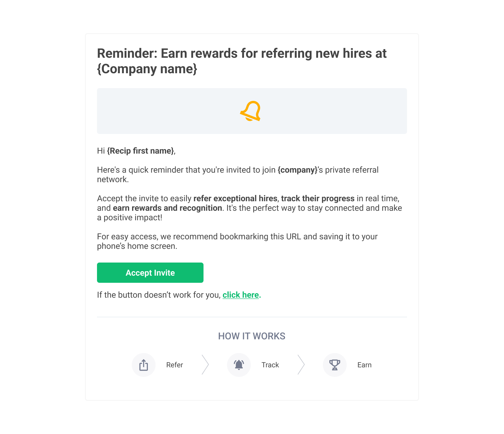Click the bold 'earn rewards and recognition' text

(x=168, y=208)
